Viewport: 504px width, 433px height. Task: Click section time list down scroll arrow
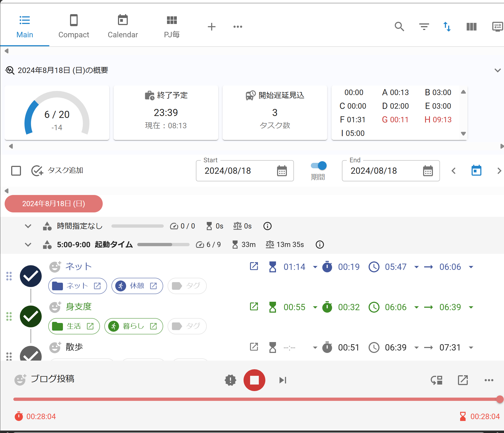coord(463,134)
